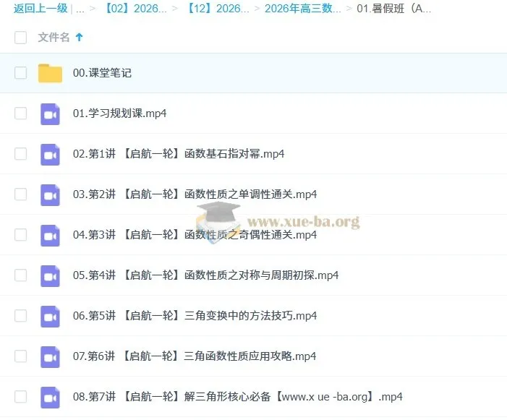Go back via 返回上一级 link

pyautogui.click(x=41, y=9)
